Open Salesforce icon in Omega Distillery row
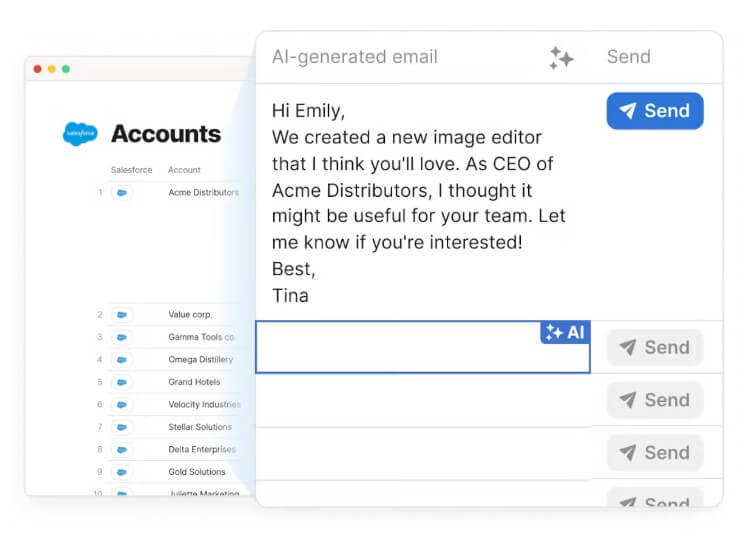753x549 pixels. [122, 359]
